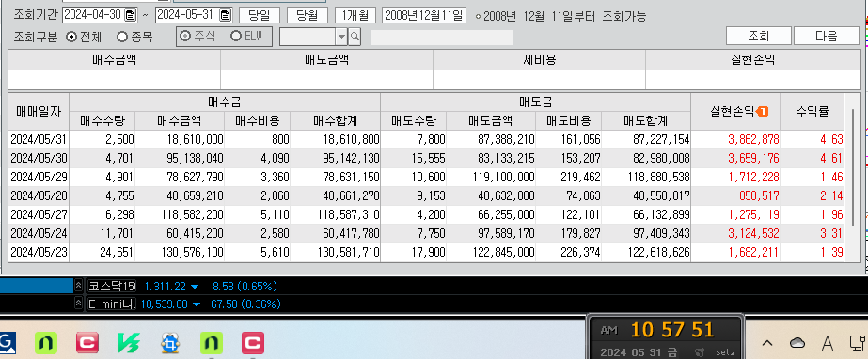
Task: Expand the 코스닥150 ticker row arrows
Action: (78, 286)
